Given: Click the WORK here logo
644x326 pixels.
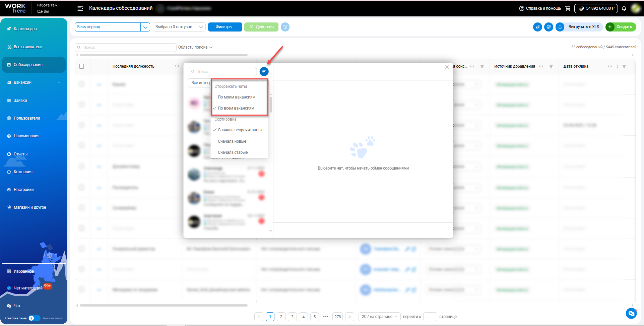Looking at the screenshot, I should pyautogui.click(x=15, y=8).
